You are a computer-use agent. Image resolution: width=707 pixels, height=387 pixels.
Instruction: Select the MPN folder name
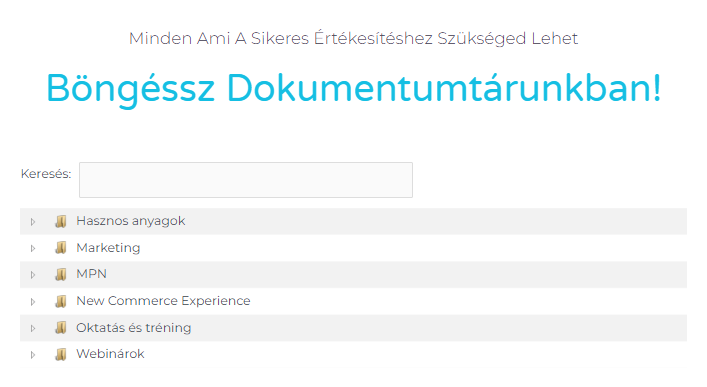(92, 274)
